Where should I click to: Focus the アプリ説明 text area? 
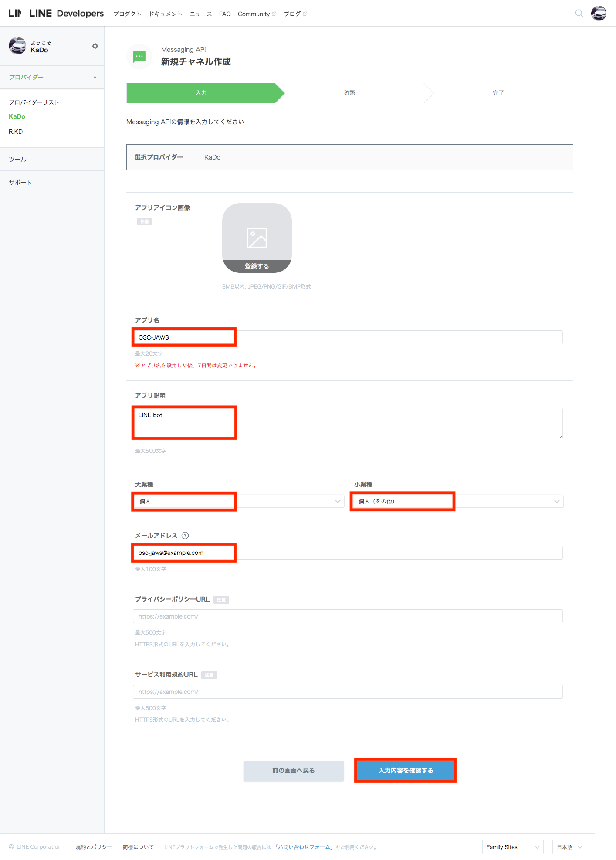point(348,424)
